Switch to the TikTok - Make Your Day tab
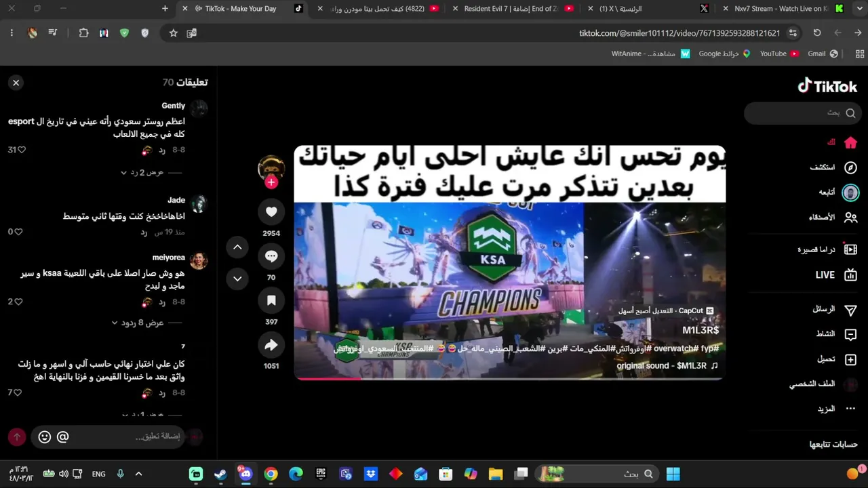Image resolution: width=868 pixels, height=488 pixels. [241, 9]
